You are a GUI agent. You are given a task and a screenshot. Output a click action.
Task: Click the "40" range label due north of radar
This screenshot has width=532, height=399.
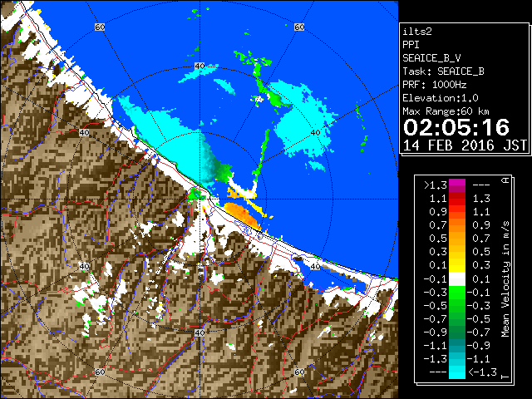pos(199,66)
